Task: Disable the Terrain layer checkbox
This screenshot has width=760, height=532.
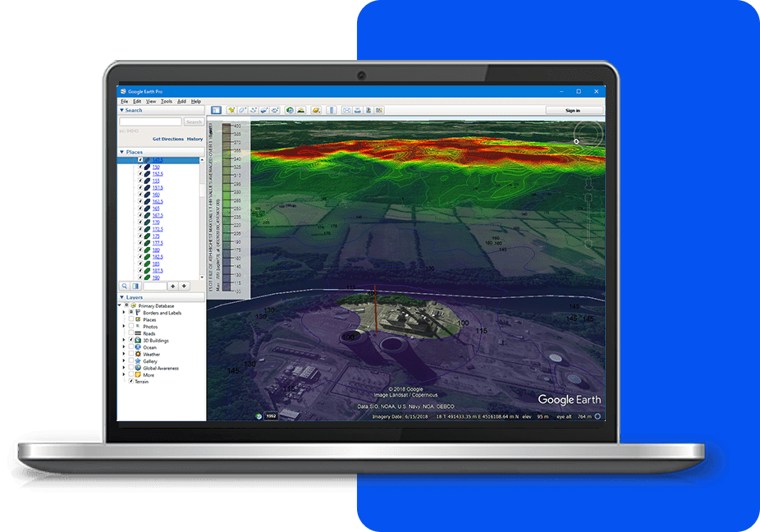Action: click(x=130, y=381)
